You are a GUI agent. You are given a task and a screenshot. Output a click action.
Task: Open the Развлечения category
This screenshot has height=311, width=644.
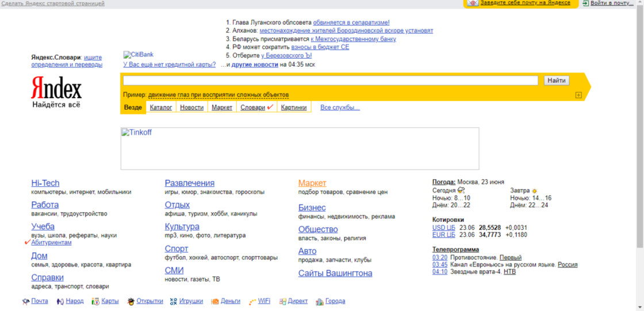(189, 183)
